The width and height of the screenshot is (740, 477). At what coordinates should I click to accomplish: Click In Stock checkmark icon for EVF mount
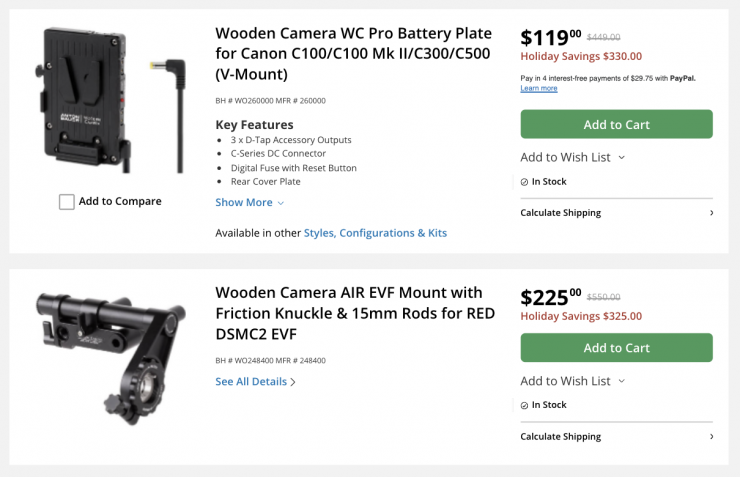pos(525,405)
